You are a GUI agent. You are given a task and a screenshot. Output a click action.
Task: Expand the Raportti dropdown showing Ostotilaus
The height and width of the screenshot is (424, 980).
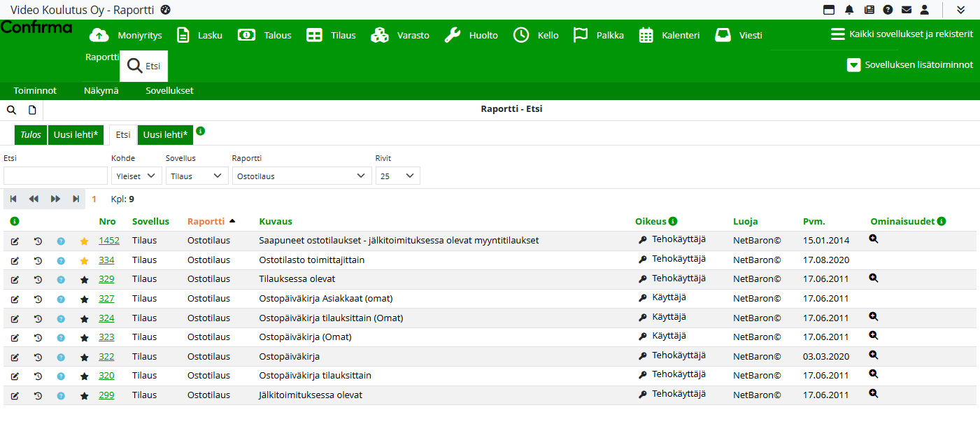[x=301, y=176]
